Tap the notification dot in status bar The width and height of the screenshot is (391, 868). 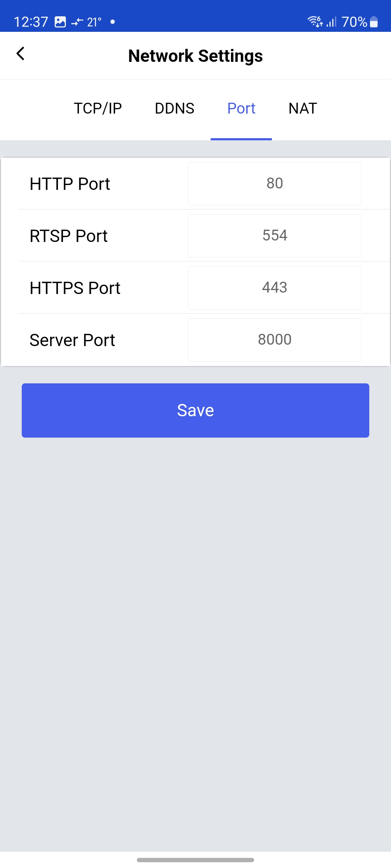[x=113, y=22]
